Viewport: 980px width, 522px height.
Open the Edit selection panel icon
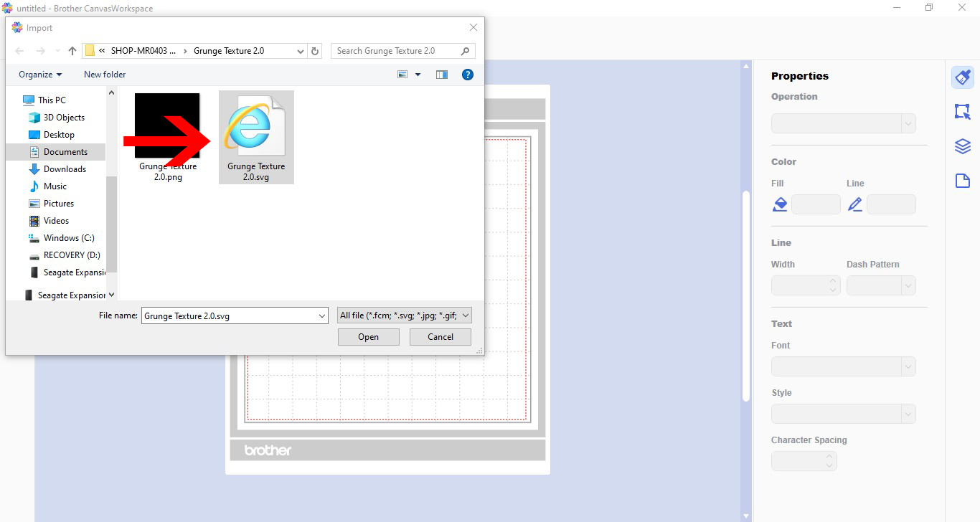pyautogui.click(x=962, y=111)
